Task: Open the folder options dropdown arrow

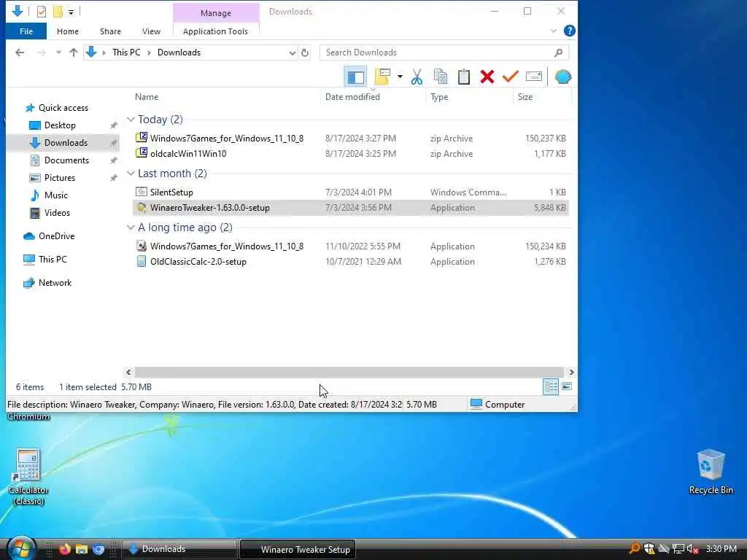Action: 400,77
